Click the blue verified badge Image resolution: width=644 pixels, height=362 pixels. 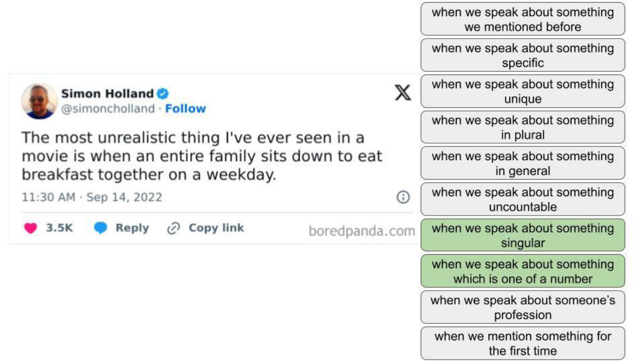163,94
